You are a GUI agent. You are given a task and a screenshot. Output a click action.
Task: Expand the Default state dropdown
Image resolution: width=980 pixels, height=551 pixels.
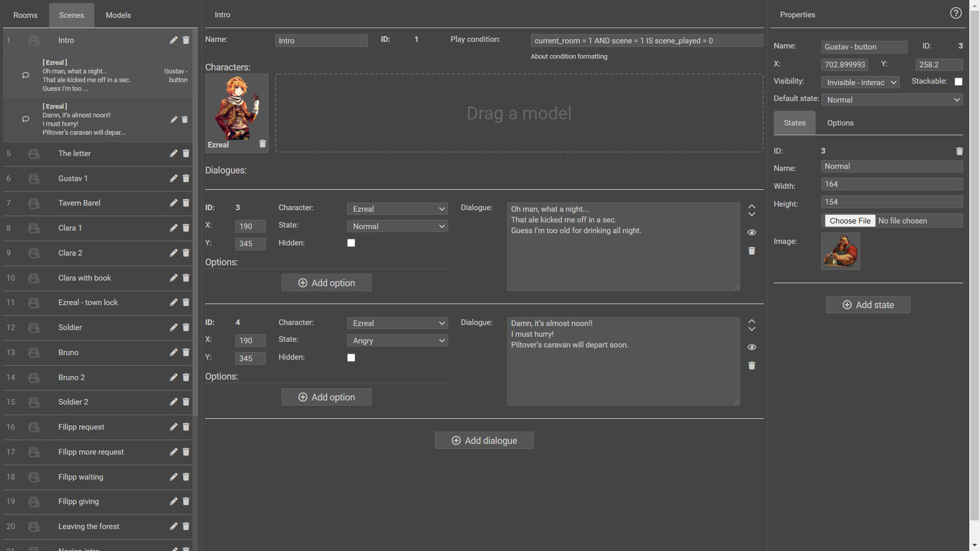[x=892, y=100]
